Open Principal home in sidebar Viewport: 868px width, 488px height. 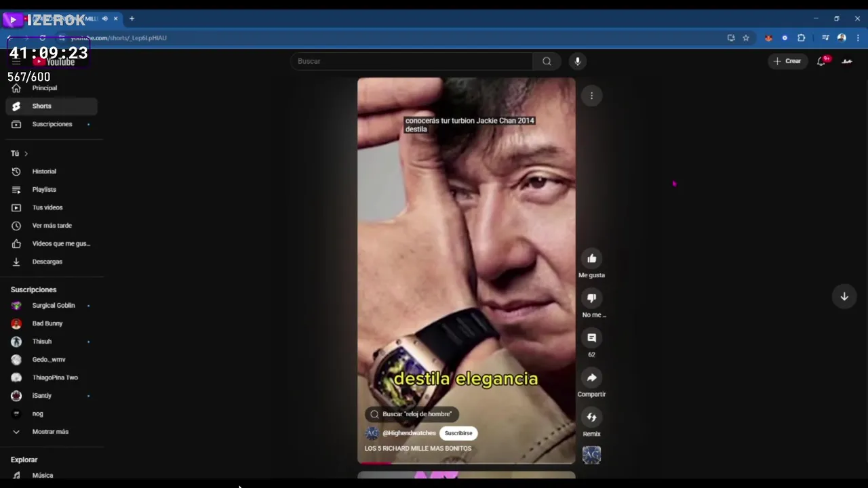coord(52,88)
